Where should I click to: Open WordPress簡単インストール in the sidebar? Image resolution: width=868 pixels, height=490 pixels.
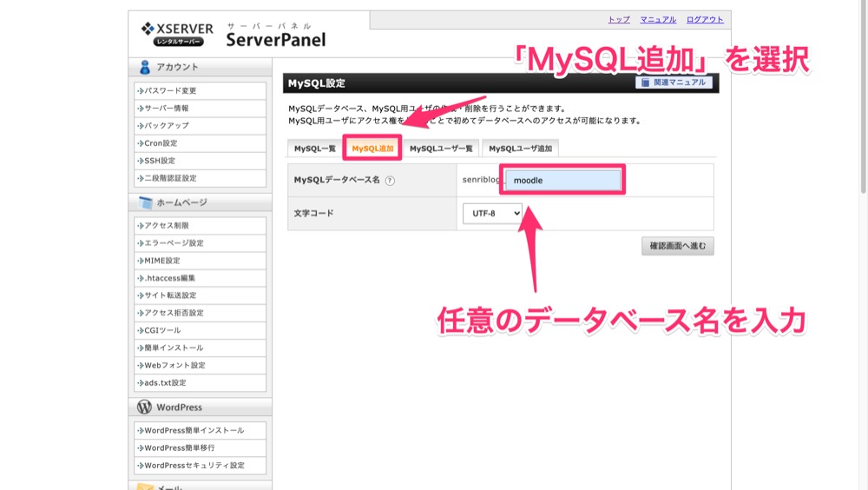[200, 430]
